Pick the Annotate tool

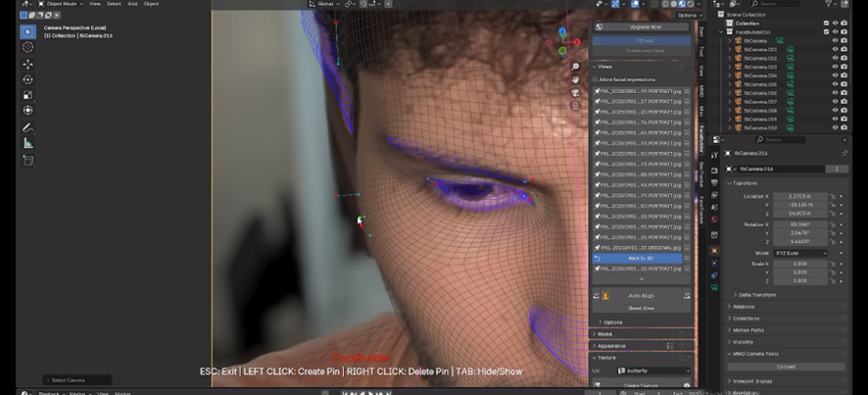27,127
